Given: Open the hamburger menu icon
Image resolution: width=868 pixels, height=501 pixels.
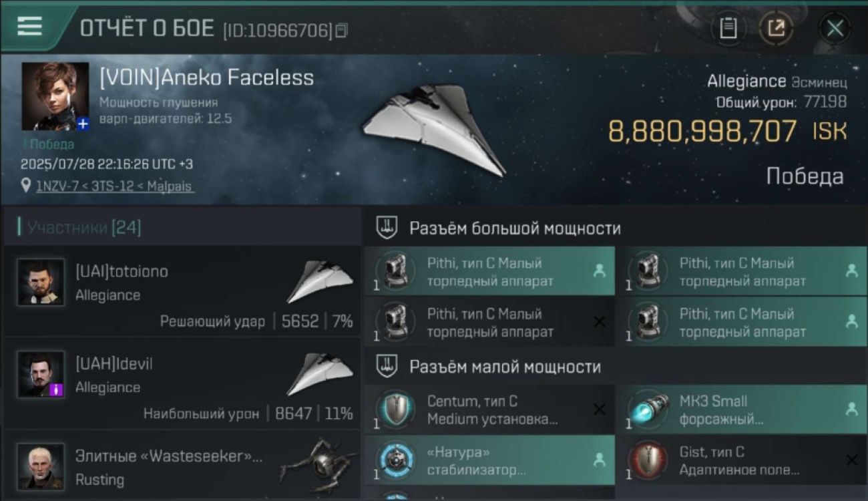Looking at the screenshot, I should pyautogui.click(x=29, y=26).
